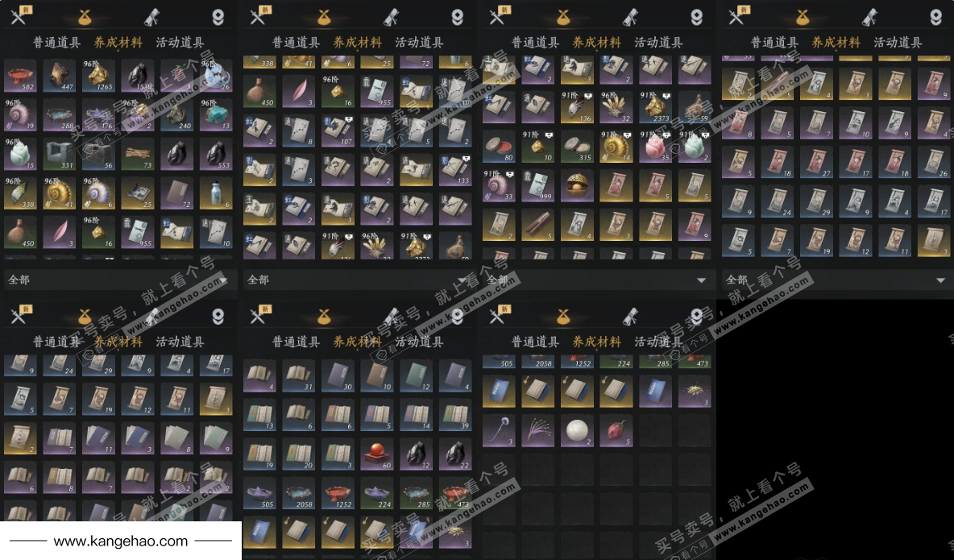954x560 pixels.
Task: Select the red fruit item counted 5
Action: [616, 430]
